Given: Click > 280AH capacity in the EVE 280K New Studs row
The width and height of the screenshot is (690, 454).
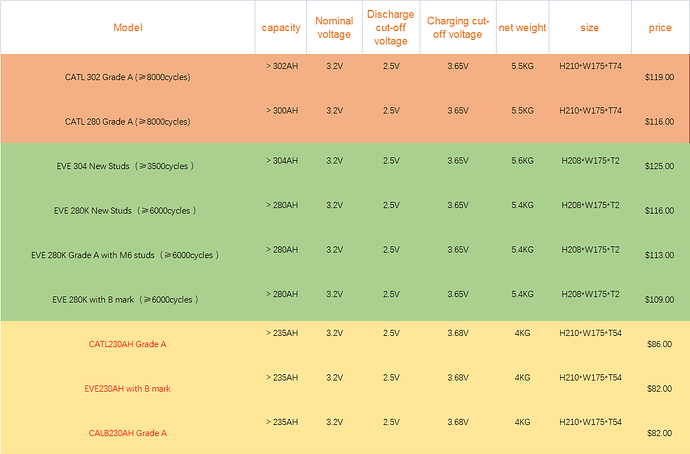Looking at the screenshot, I should [x=282, y=205].
